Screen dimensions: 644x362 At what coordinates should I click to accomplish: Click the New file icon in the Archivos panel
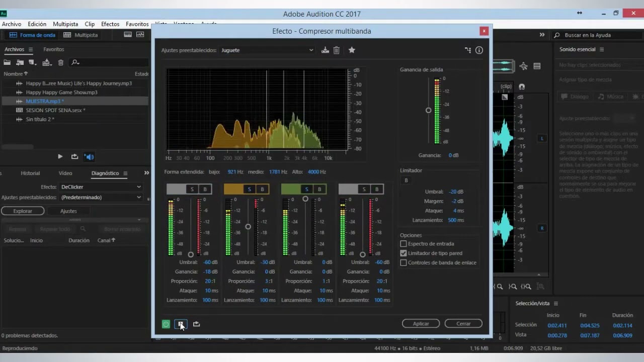click(x=33, y=62)
